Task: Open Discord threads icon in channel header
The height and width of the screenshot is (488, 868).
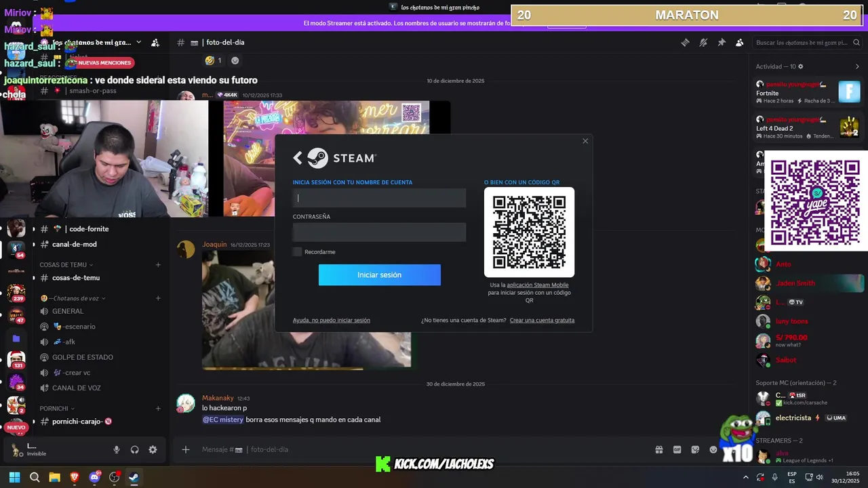Action: point(686,42)
